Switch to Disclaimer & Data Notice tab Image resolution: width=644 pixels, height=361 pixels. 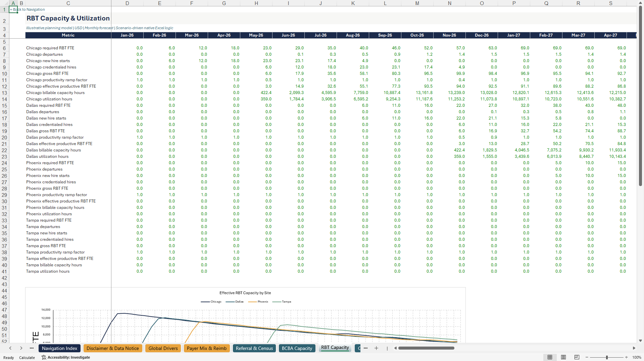(x=113, y=348)
